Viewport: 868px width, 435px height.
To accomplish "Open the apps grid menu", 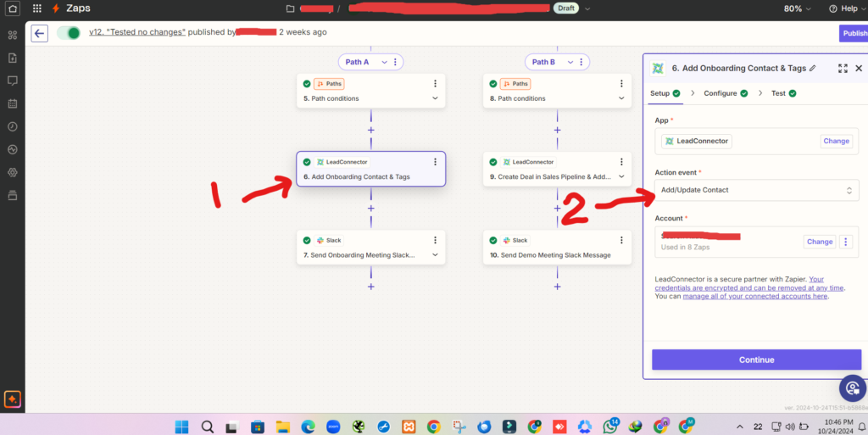I will [x=37, y=8].
